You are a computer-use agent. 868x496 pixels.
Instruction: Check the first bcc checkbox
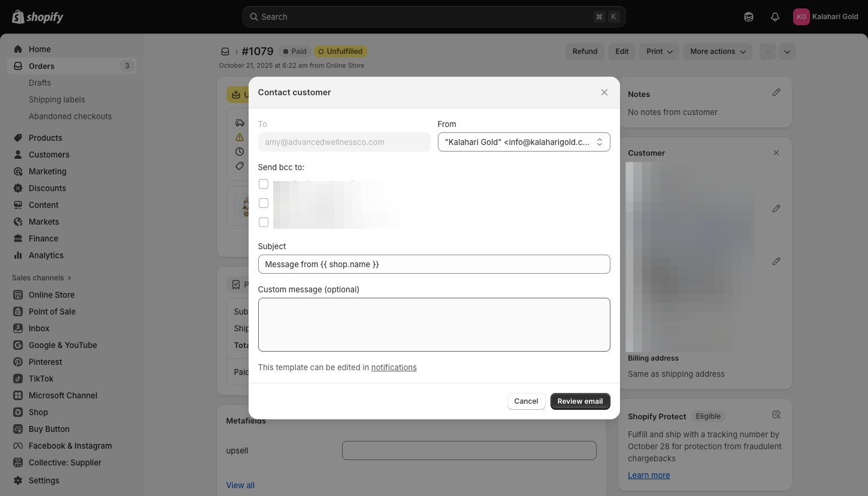tap(263, 184)
